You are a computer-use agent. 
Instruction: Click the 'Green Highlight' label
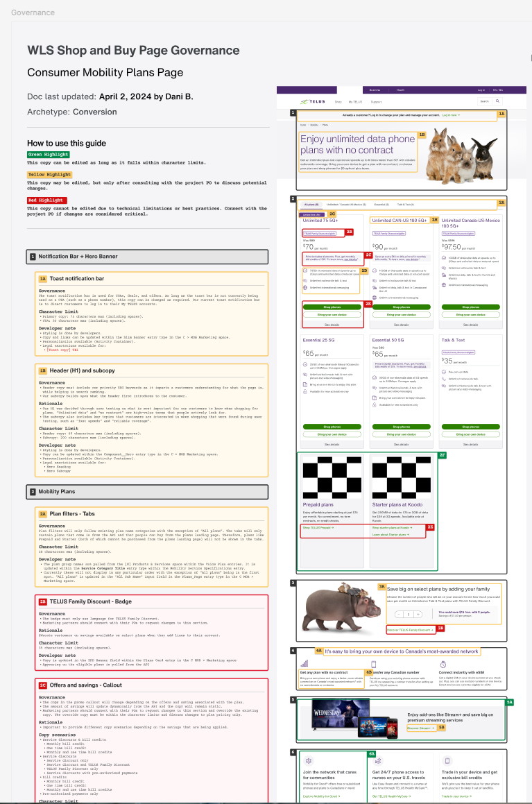pos(48,154)
